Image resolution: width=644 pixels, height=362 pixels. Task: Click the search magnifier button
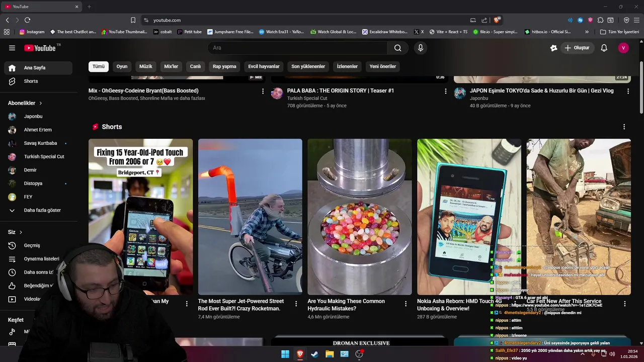point(397,48)
